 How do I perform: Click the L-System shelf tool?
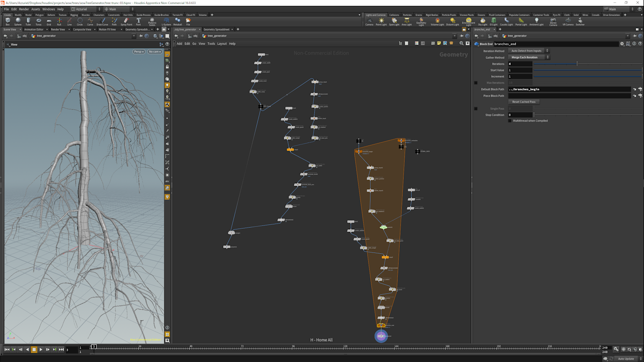point(166,21)
